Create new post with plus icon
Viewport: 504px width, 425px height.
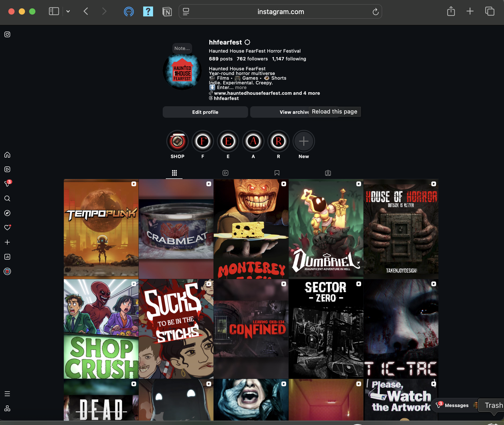click(x=7, y=242)
